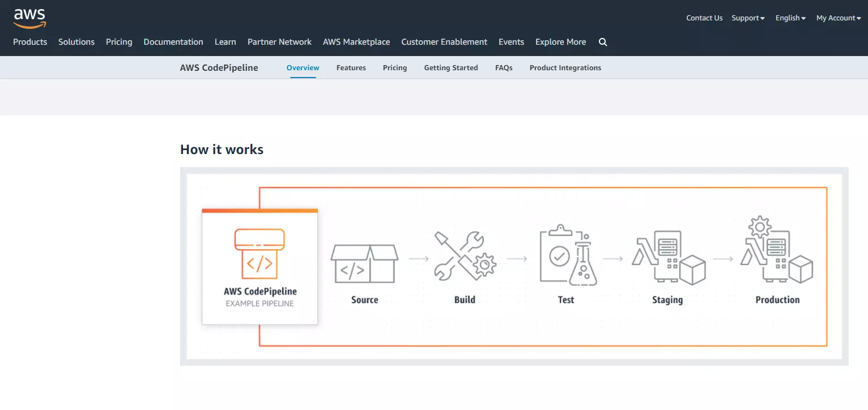Switch to the Features tab
The height and width of the screenshot is (410, 868).
[351, 67]
